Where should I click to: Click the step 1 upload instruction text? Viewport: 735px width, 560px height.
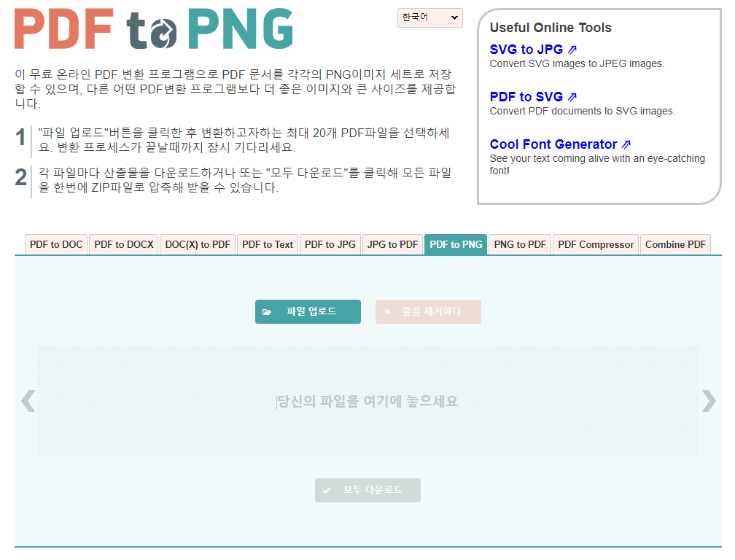(x=244, y=140)
